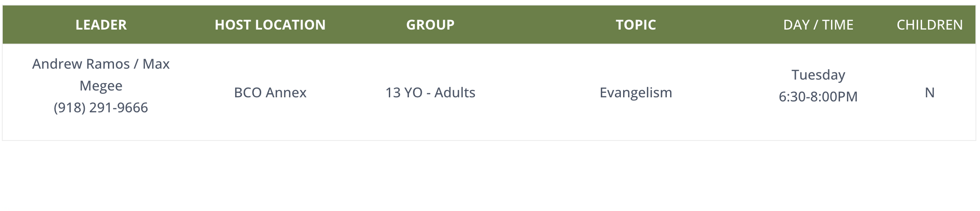This screenshot has width=980, height=211.
Task: Click the N value under CHILDREN
Action: [930, 93]
